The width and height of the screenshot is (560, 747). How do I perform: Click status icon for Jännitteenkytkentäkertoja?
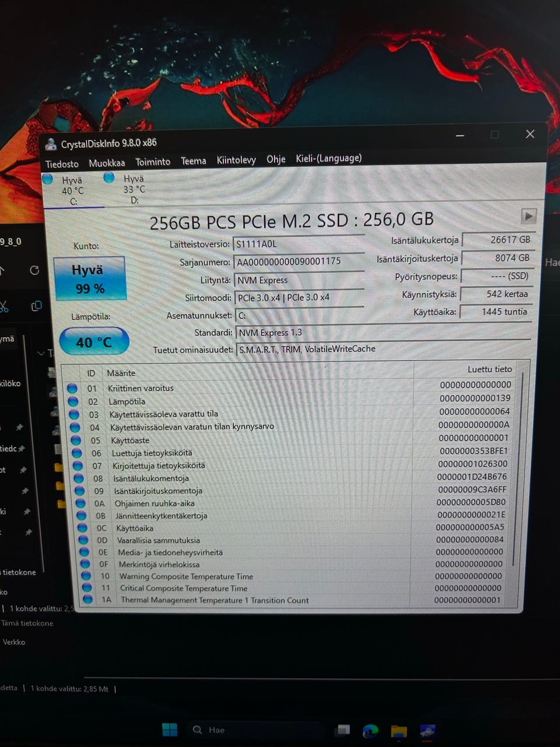tap(82, 516)
